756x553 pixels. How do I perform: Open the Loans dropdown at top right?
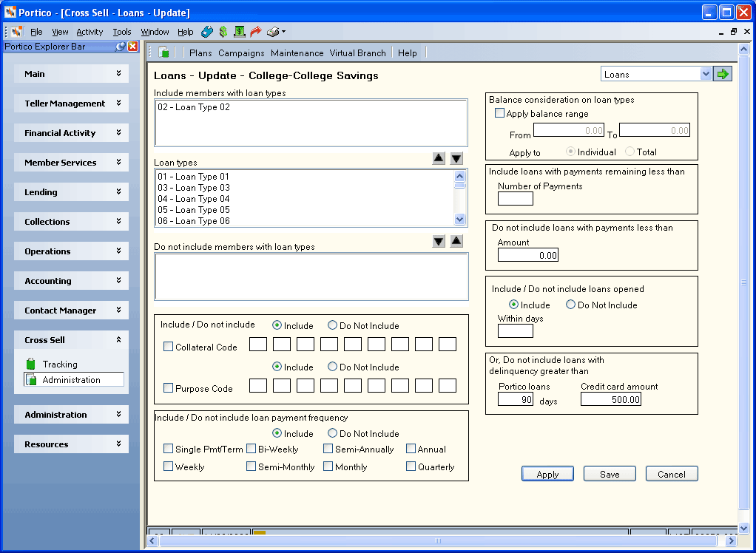tap(706, 74)
